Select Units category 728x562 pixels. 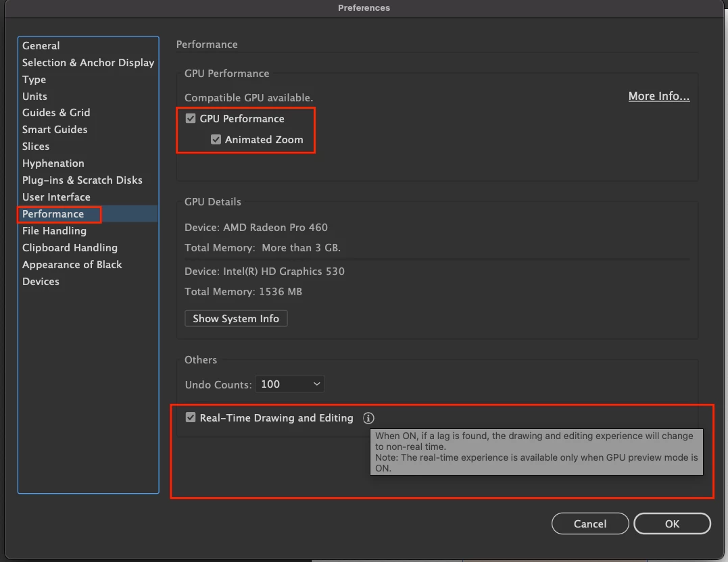89,96
